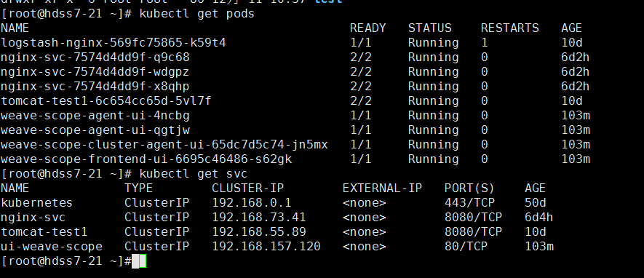Viewport: 644px width, 278px height.
Task: Click the 6d2h age of nginx-svc-7574d4dd9f-wdgpz
Action: [x=576, y=72]
